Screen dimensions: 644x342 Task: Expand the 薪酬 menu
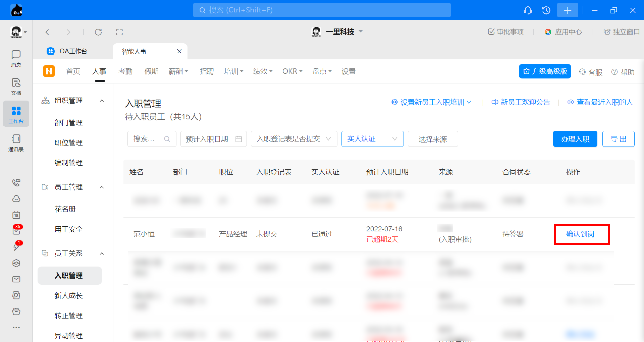click(178, 71)
